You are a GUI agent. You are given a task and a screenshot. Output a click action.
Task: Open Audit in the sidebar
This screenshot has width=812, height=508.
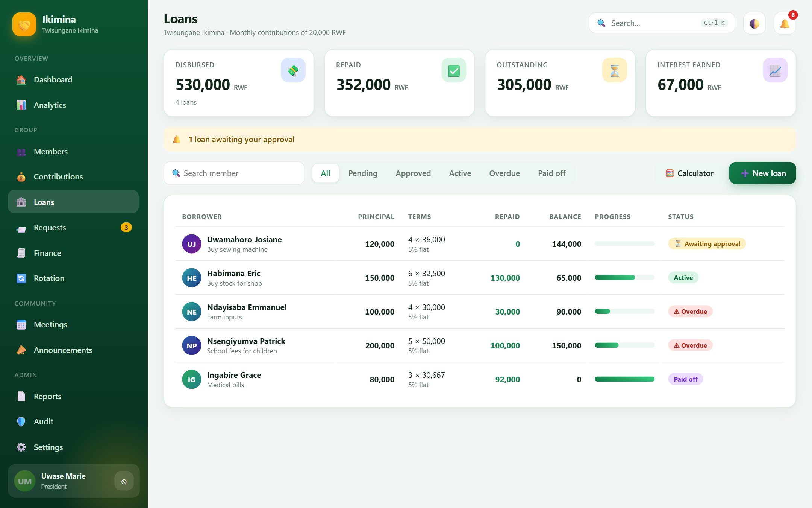(73, 422)
